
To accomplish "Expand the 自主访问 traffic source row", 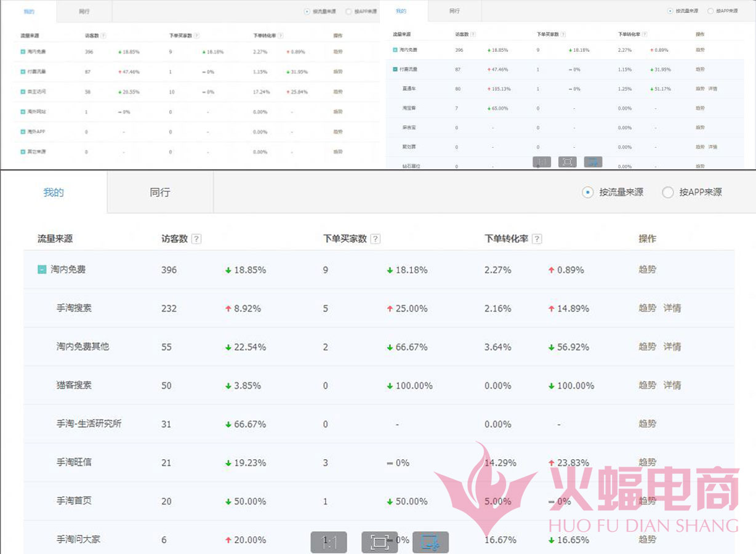I will pyautogui.click(x=23, y=92).
